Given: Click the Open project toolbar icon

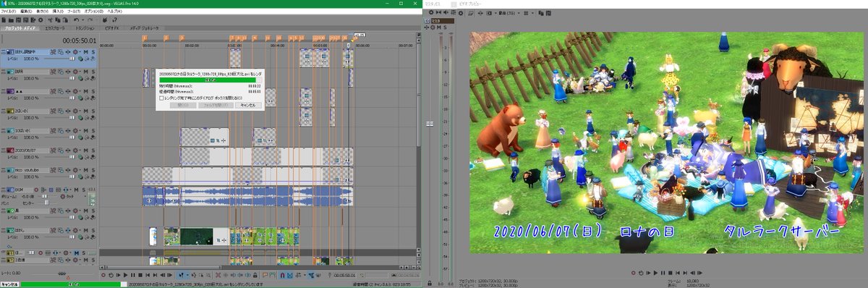Looking at the screenshot, I should [x=11, y=20].
